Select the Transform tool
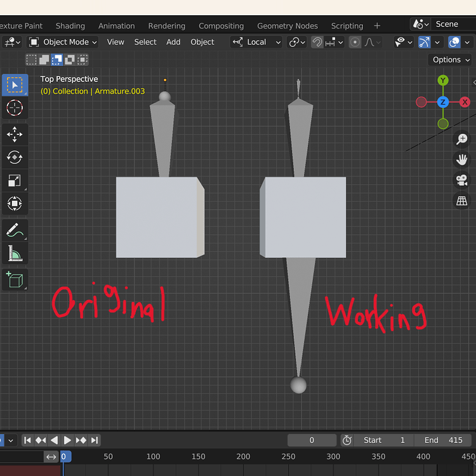Viewport: 476px width, 476px height. point(15,203)
